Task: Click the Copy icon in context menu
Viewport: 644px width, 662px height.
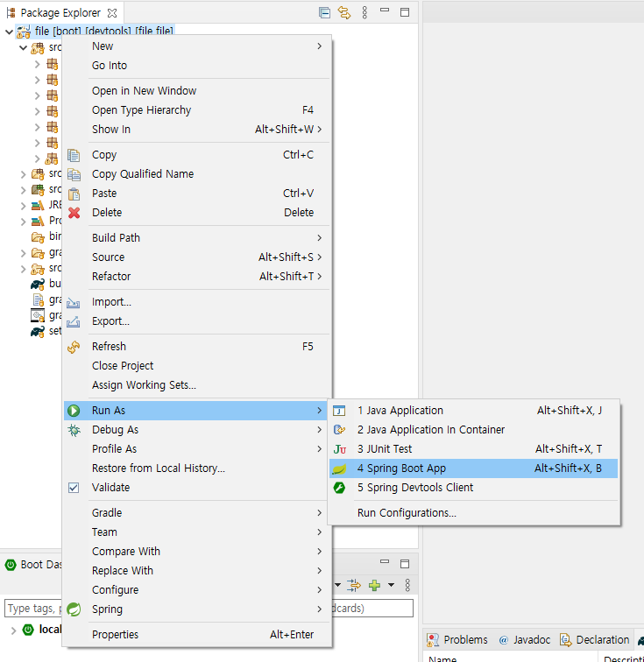Action: pyautogui.click(x=74, y=155)
